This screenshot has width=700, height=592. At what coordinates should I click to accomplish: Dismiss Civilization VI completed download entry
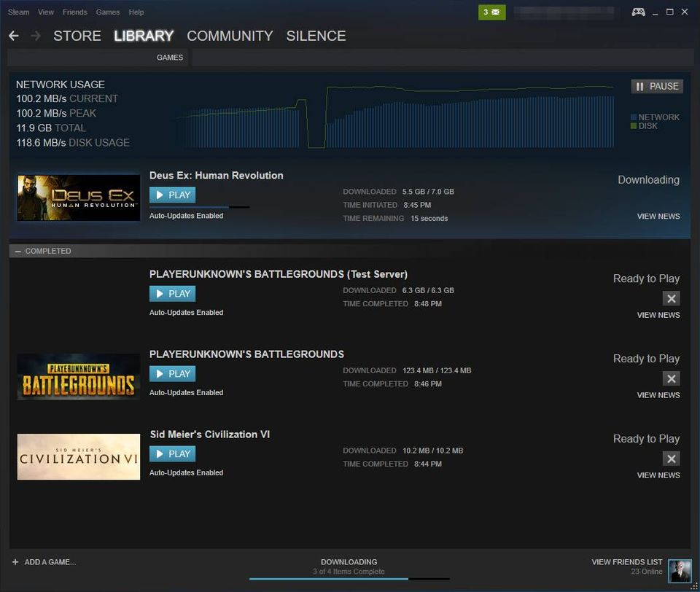tap(672, 459)
